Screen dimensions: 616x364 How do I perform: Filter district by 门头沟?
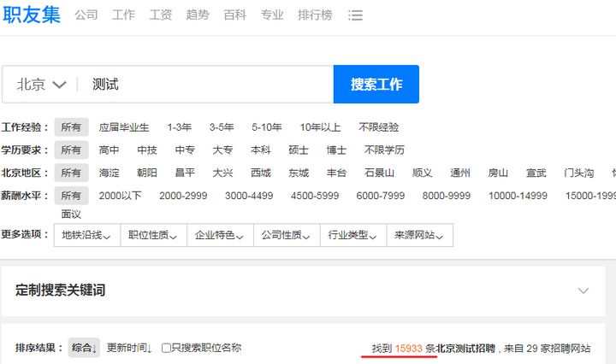coord(578,173)
